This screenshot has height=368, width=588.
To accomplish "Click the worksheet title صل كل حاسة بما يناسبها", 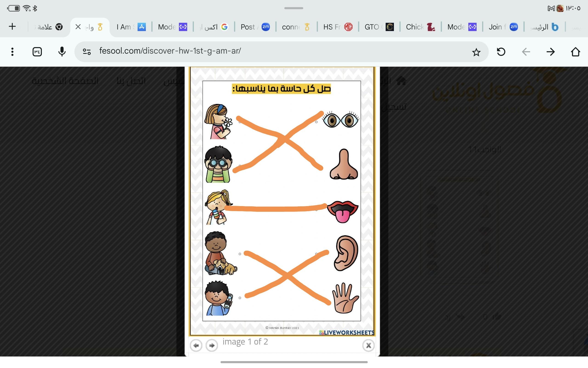I will coord(281,89).
